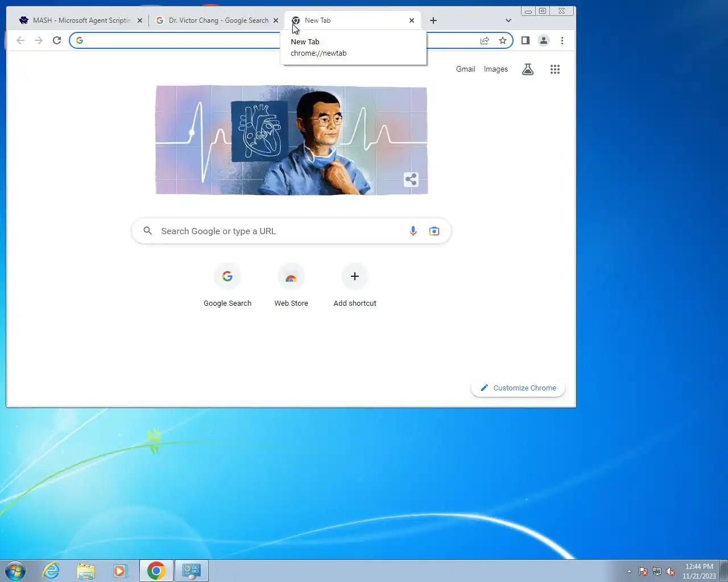Click the Google icon in address bar
This screenshot has height=582, width=728.
[x=80, y=40]
